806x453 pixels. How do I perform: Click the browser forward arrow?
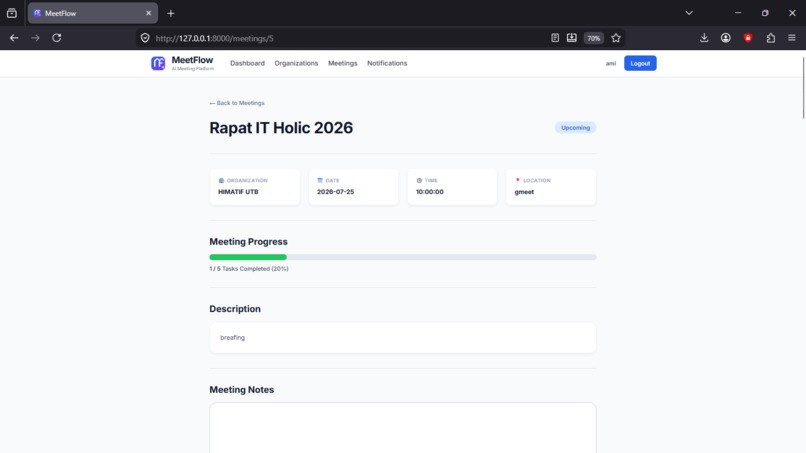35,38
